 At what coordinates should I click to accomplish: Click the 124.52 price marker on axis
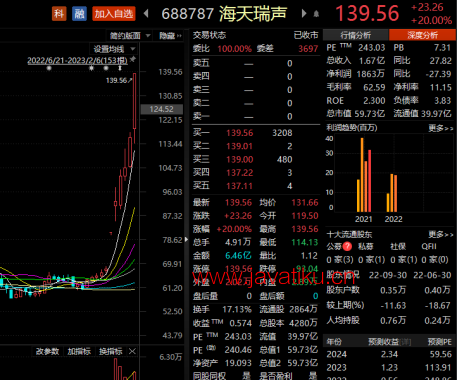162,109
